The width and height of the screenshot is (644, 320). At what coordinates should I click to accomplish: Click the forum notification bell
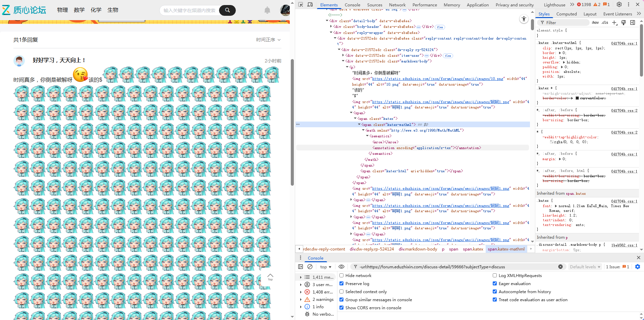pyautogui.click(x=267, y=10)
